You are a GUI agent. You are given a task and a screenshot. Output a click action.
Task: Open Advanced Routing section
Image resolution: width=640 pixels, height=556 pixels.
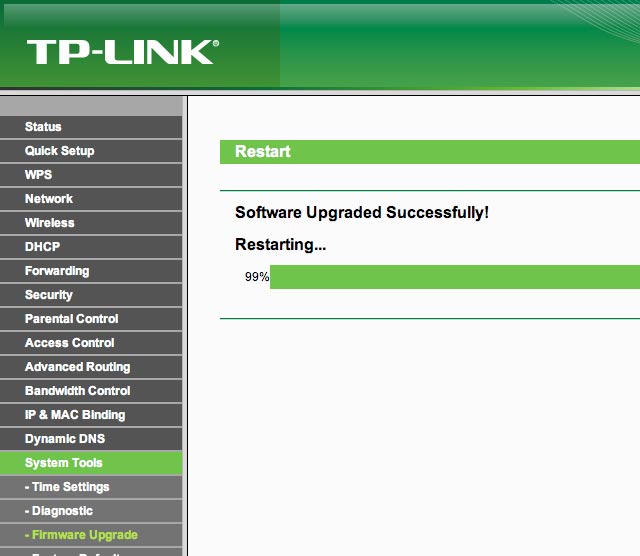coord(77,367)
